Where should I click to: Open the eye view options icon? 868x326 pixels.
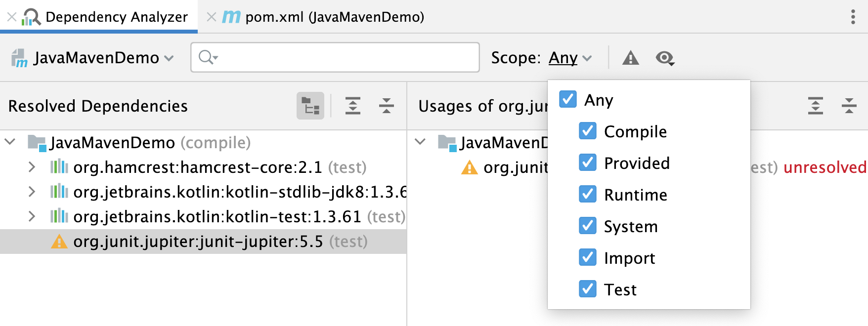(665, 58)
